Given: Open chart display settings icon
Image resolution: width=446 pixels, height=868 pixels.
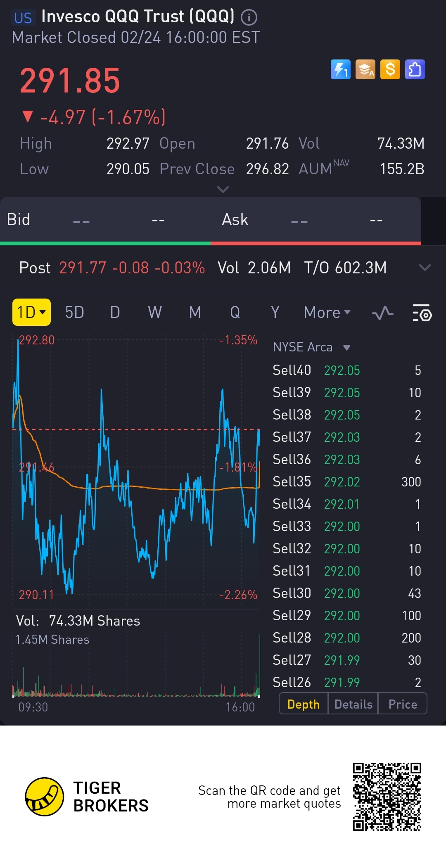Looking at the screenshot, I should pyautogui.click(x=422, y=313).
